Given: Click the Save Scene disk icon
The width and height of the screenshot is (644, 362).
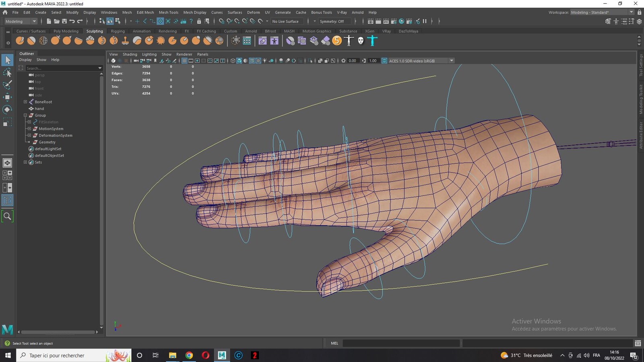Looking at the screenshot, I should pos(64,21).
